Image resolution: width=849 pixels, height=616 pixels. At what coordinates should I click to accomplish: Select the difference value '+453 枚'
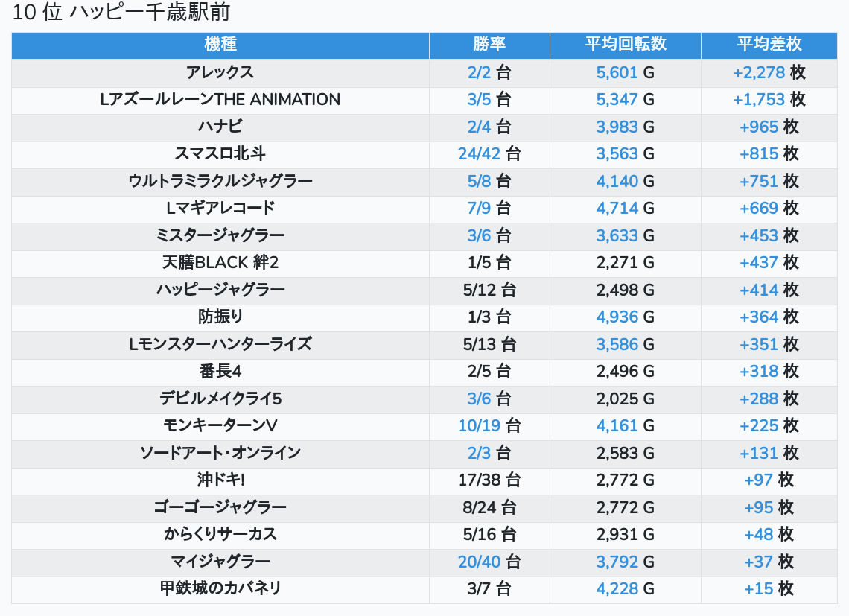pos(769,235)
